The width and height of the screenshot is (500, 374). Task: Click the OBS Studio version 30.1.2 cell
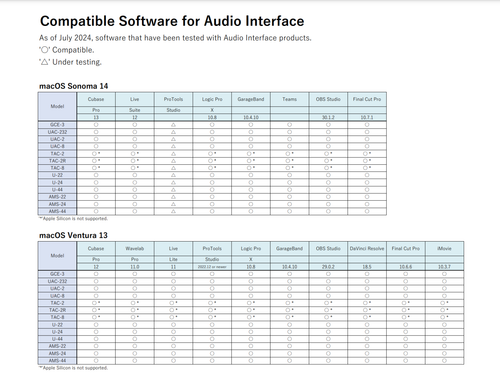click(x=328, y=117)
